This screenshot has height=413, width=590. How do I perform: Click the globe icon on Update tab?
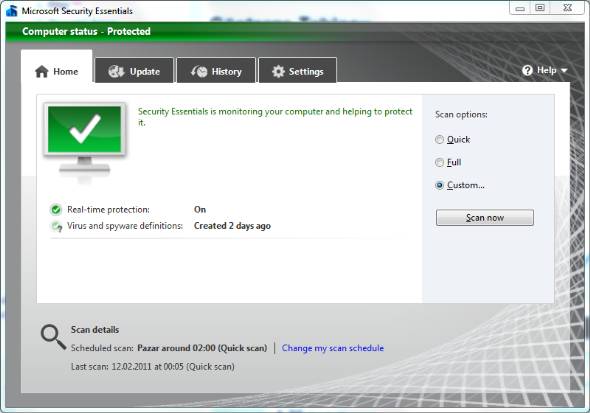click(116, 71)
